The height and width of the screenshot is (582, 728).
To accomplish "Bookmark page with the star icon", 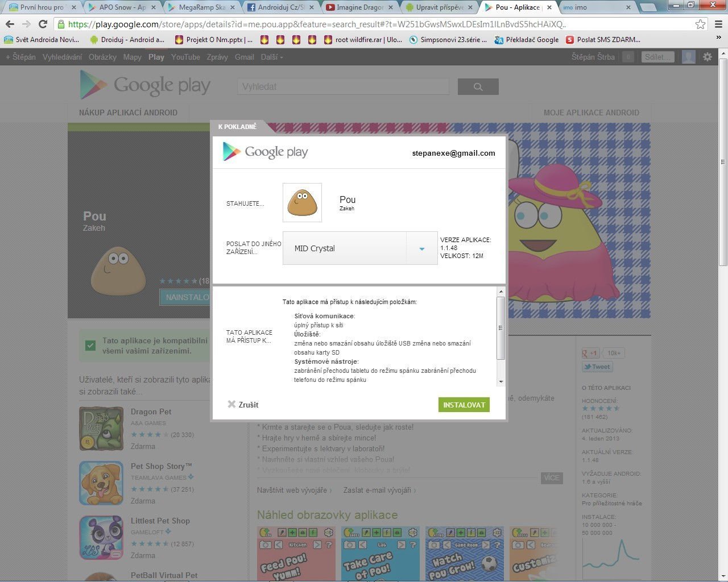I will 701,24.
